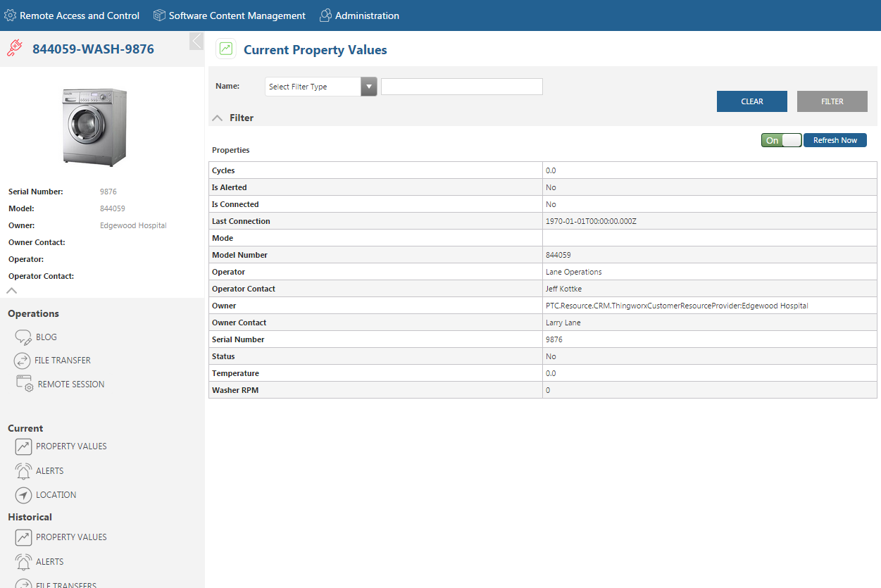Screen dimensions: 881x588
Task: Open Historical Alerts bell icon
Action: click(x=23, y=561)
